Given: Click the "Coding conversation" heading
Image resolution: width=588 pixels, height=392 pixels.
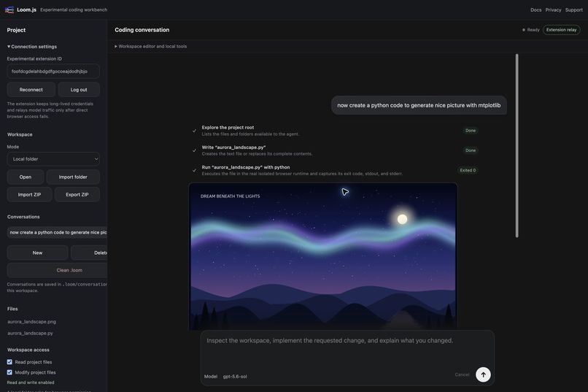Looking at the screenshot, I should pyautogui.click(x=142, y=30).
